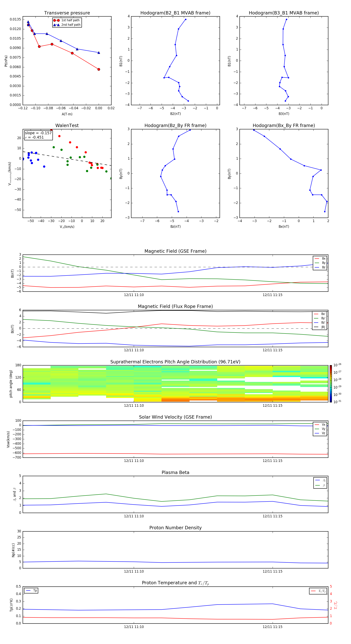Image resolution: width=351 pixels, height=644 pixels.
Task: Select the red Te/Tp right-axis label
Action: 336,605
